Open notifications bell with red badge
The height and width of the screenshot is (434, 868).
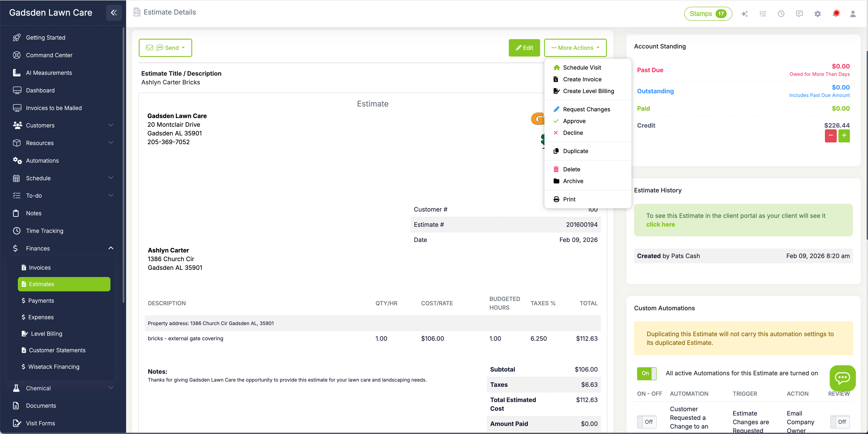836,13
